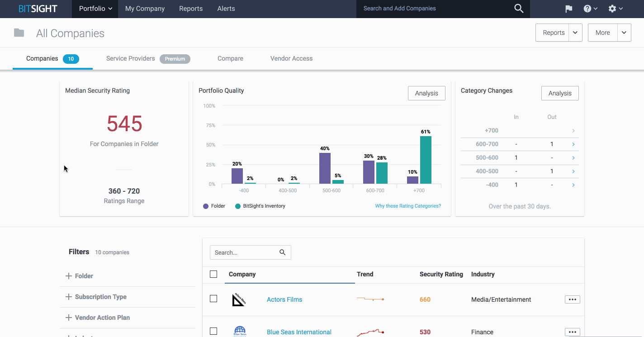Image resolution: width=644 pixels, height=337 pixels.
Task: Open the help question mark menu
Action: coord(591,9)
